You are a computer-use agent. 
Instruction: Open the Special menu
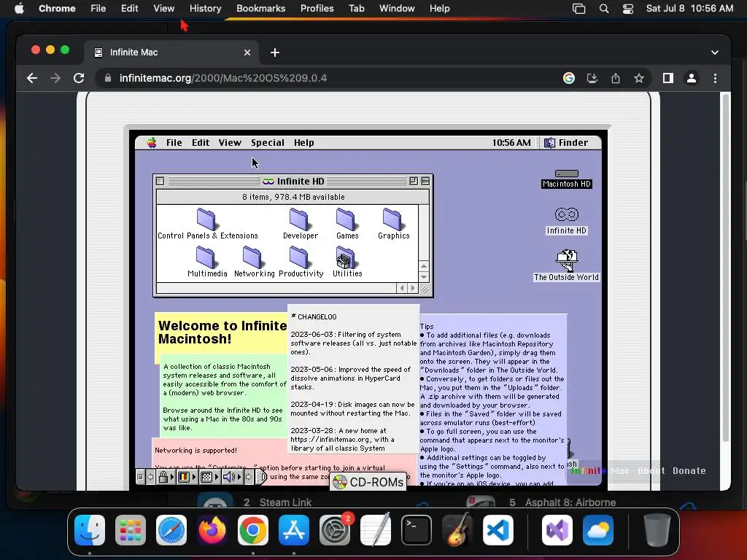pyautogui.click(x=268, y=142)
